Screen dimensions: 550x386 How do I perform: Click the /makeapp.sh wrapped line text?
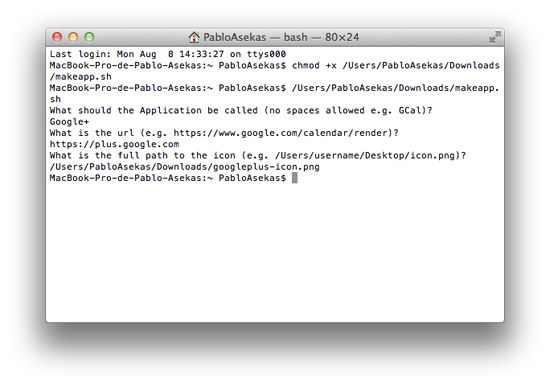pyautogui.click(x=81, y=77)
